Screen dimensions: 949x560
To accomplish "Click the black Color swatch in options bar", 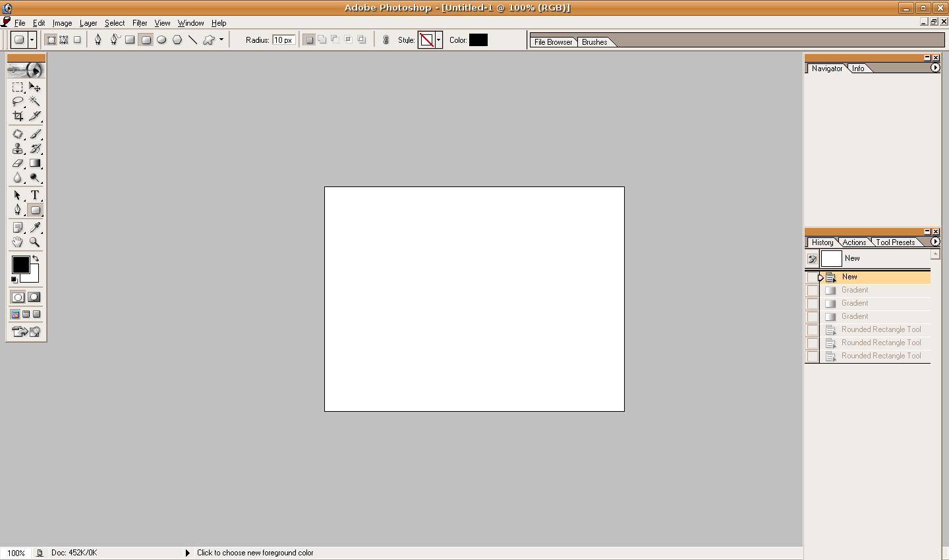I will point(478,40).
